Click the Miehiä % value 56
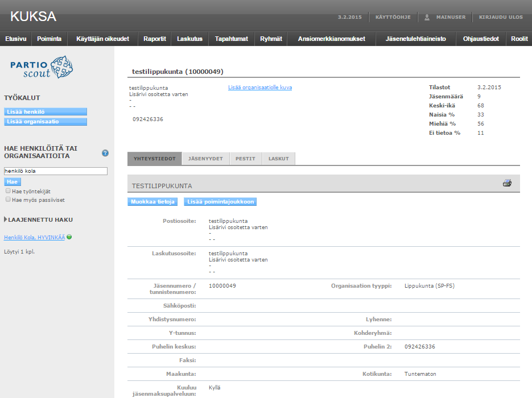The width and height of the screenshot is (532, 398). 481,124
